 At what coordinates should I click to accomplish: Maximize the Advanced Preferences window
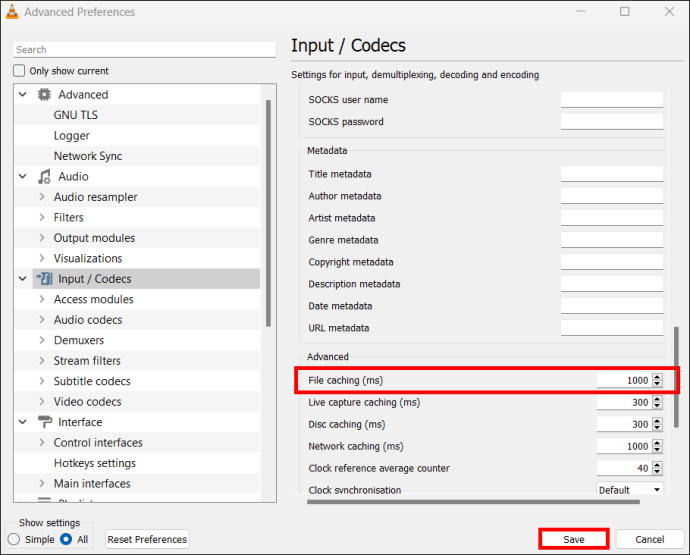point(625,11)
